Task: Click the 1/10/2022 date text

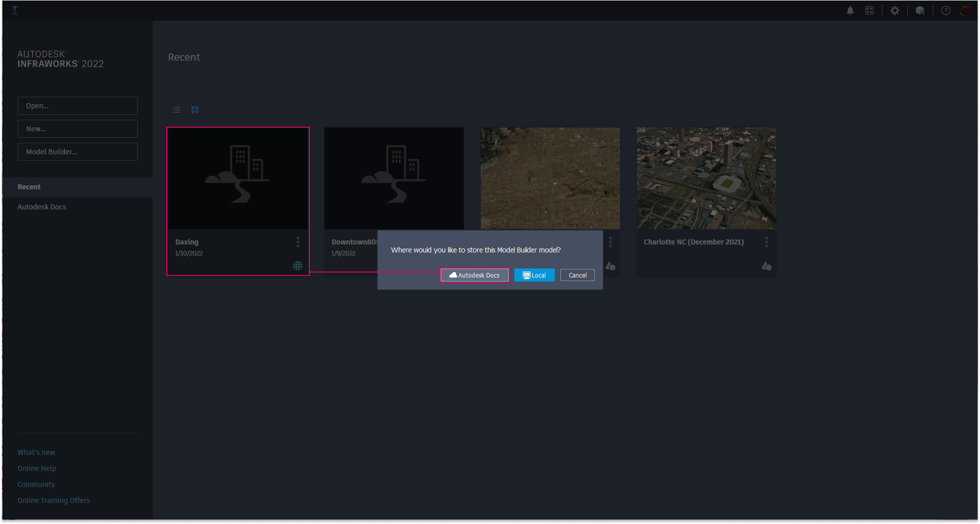Action: coord(189,253)
